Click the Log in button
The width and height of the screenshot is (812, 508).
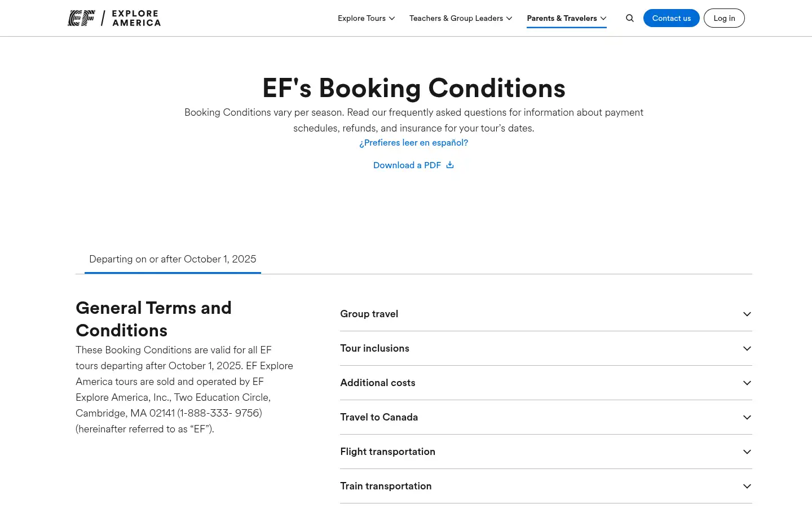click(x=724, y=18)
